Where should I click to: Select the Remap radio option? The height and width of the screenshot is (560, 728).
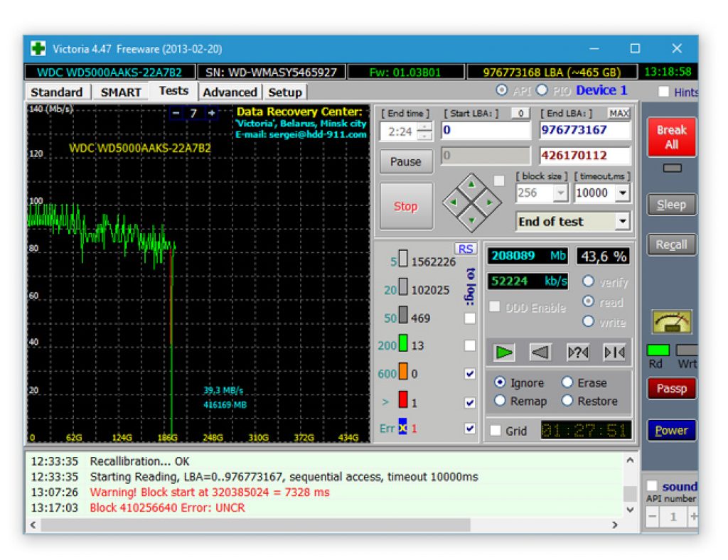500,400
